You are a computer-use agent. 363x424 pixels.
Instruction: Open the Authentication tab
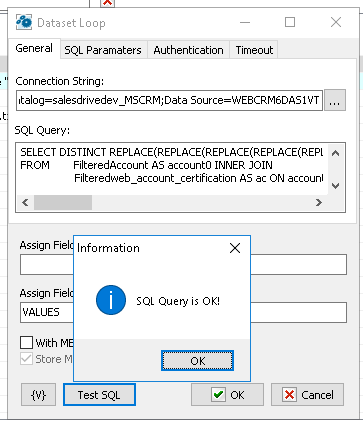[x=188, y=50]
